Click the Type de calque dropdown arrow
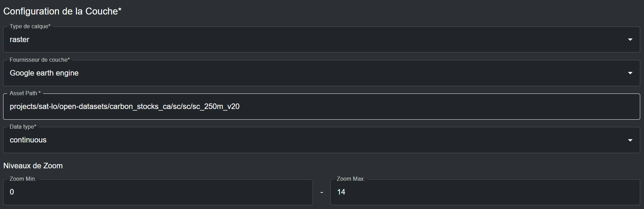The image size is (644, 209). [x=630, y=40]
